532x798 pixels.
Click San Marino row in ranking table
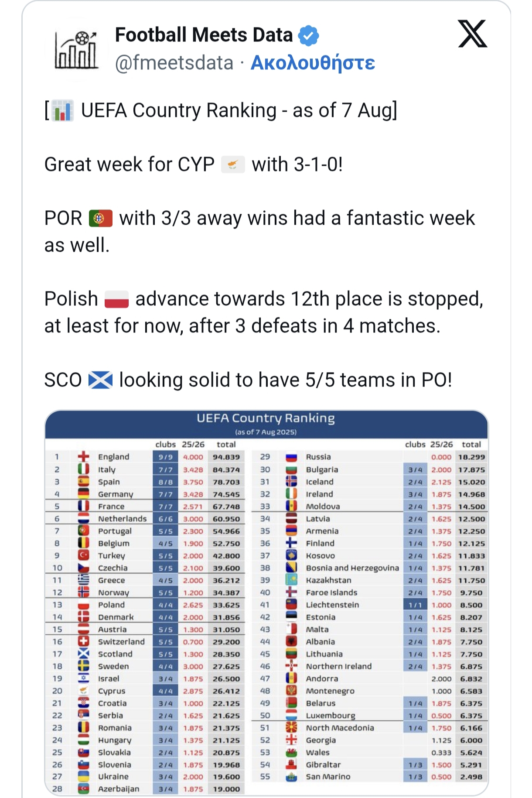[371, 777]
